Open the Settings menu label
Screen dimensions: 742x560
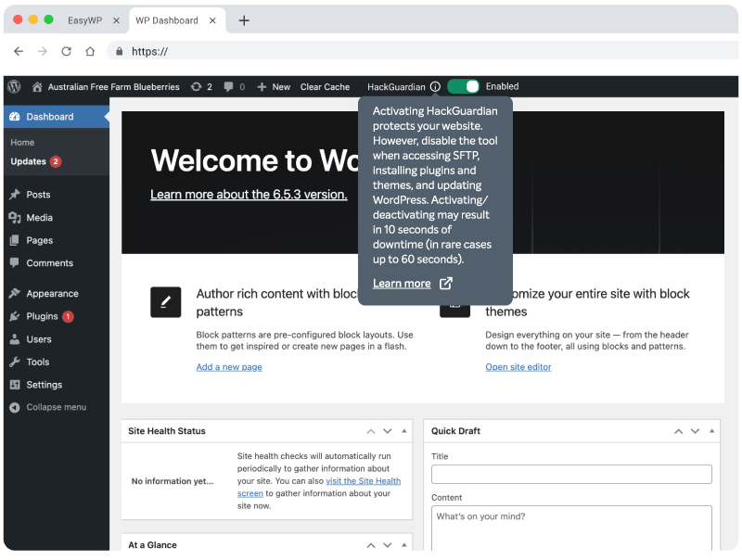pyautogui.click(x=44, y=385)
